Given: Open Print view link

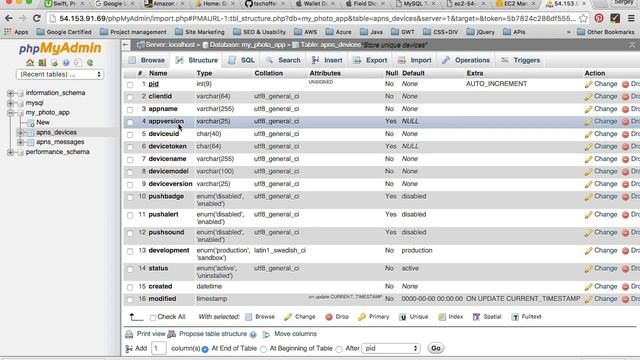Looking at the screenshot, I should (151, 334).
